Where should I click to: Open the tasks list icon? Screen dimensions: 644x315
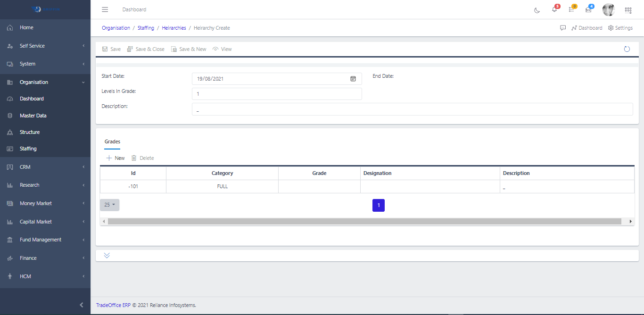[x=571, y=10]
